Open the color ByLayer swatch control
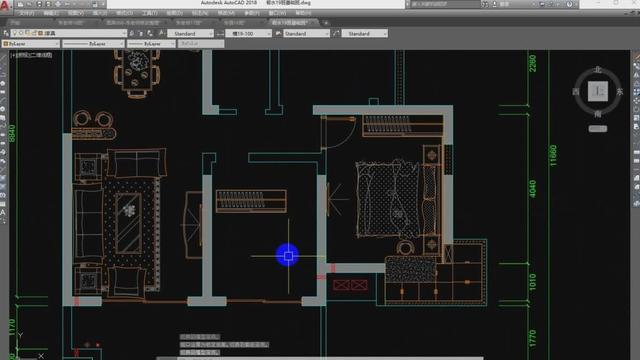This screenshot has width=640, height=360. coord(31,44)
